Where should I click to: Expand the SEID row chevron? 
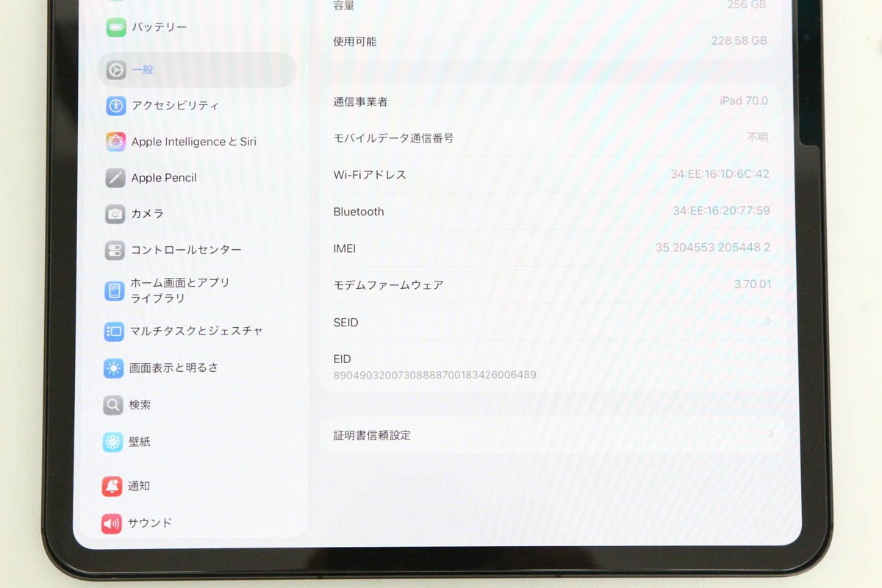click(769, 321)
